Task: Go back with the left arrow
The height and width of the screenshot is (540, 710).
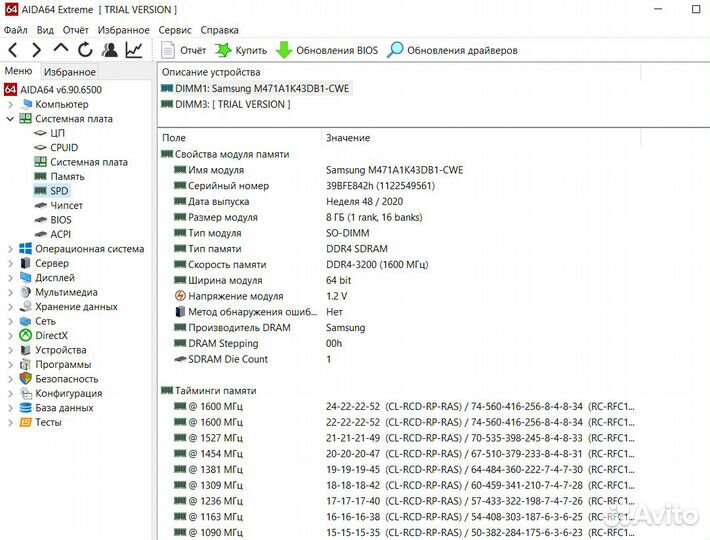Action: pos(13,50)
